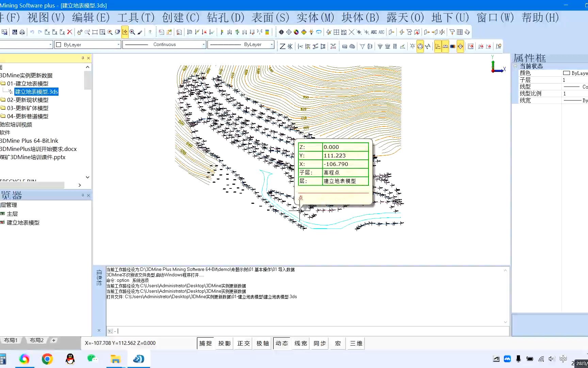Click the highlighted triangle-in-circle icon
The width and height of the screenshot is (588, 368).
[x=420, y=46]
